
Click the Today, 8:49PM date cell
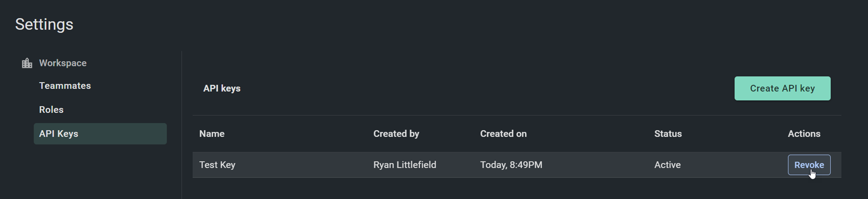click(511, 165)
